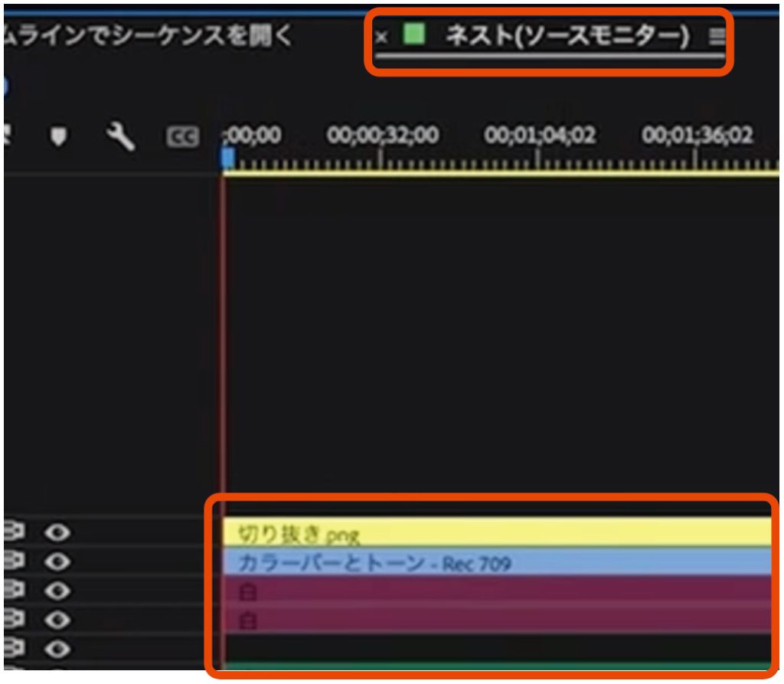This screenshot has height=684, width=784.
Task: Toggle visibility of the lower 白 track
Action: [x=57, y=620]
